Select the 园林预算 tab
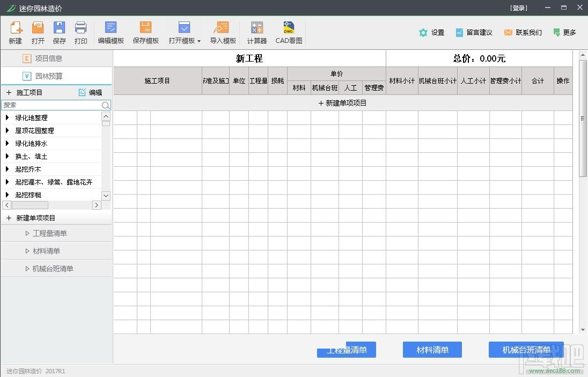Screen dimensions: 588x377 pos(48,76)
